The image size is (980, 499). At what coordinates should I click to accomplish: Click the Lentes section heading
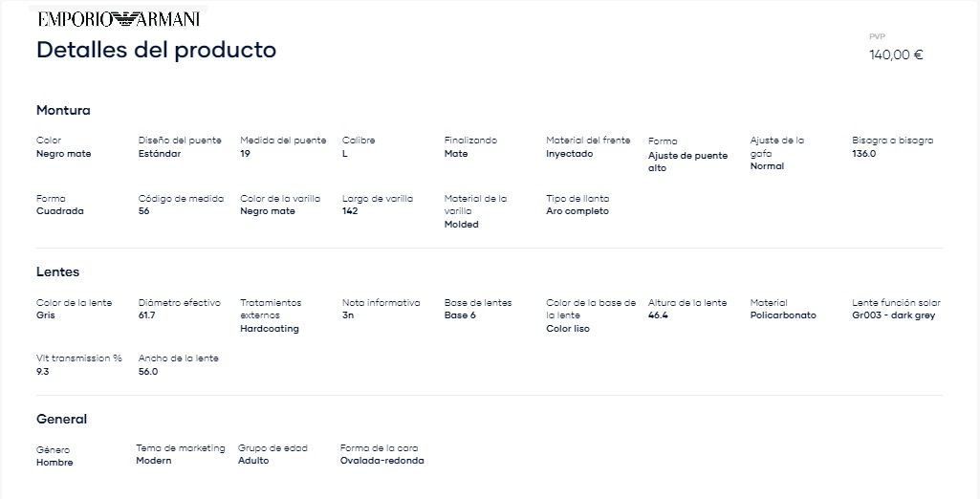[57, 272]
